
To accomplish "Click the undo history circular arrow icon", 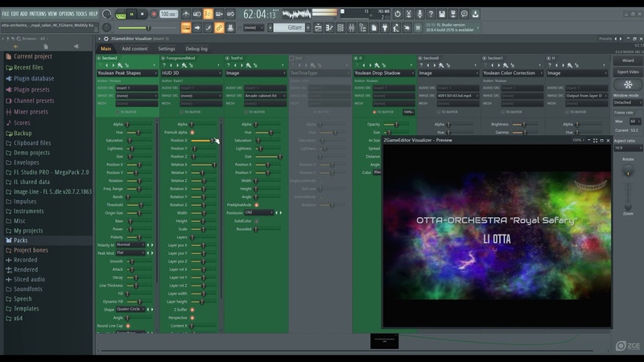I will click(398, 14).
